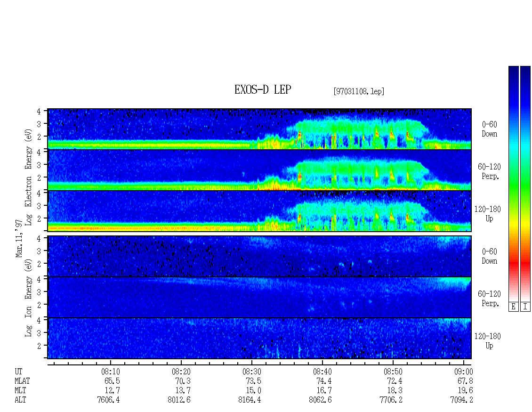The height and width of the screenshot is (412, 532).
Task: Click the 08:10 UT time label
Action: coord(111,372)
